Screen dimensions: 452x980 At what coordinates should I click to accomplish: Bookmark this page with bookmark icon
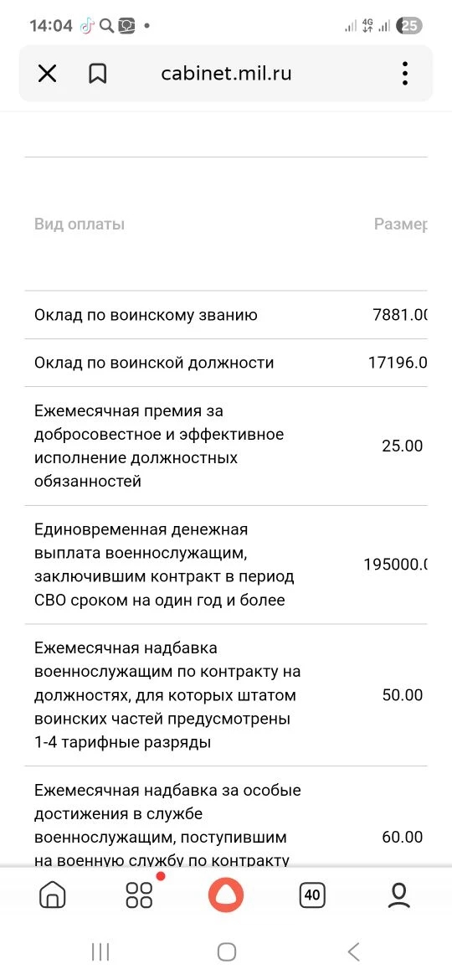pos(97,74)
